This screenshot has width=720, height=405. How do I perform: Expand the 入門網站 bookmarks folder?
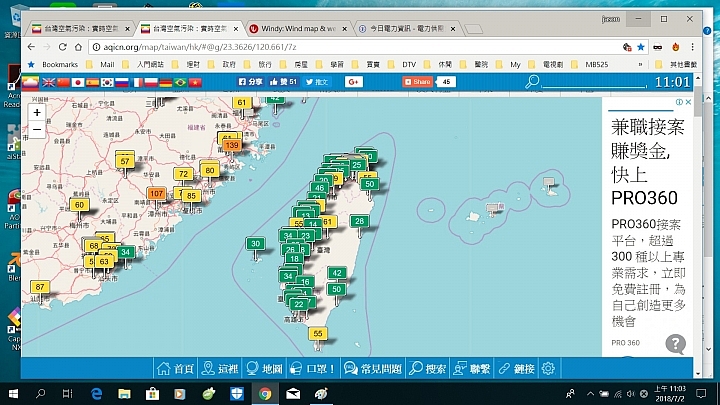[x=143, y=65]
